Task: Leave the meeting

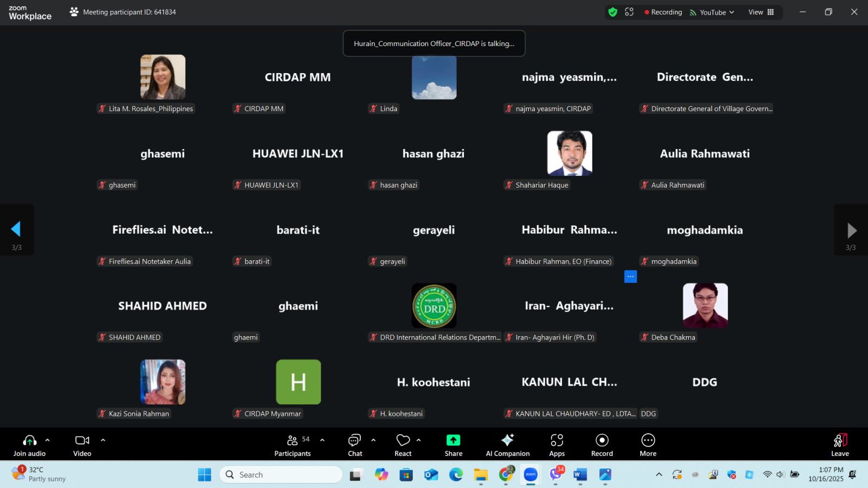Action: click(x=840, y=440)
